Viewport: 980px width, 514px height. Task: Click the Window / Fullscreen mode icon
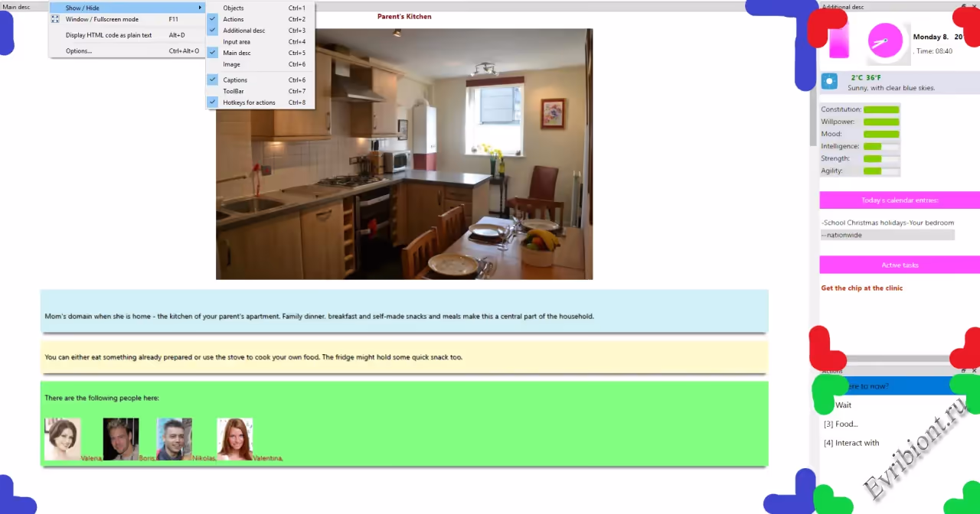click(55, 19)
